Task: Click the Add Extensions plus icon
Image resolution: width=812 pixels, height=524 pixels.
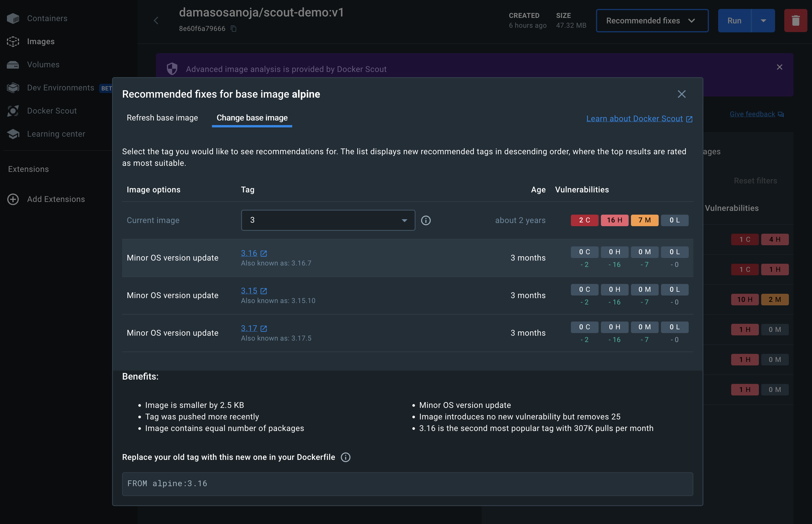Action: pyautogui.click(x=13, y=199)
